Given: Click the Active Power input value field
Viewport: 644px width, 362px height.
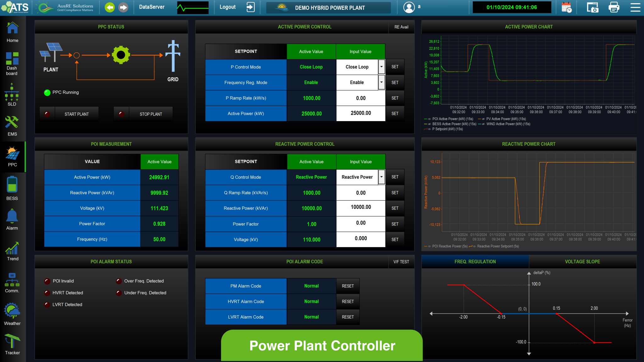Looking at the screenshot, I should pos(361,113).
